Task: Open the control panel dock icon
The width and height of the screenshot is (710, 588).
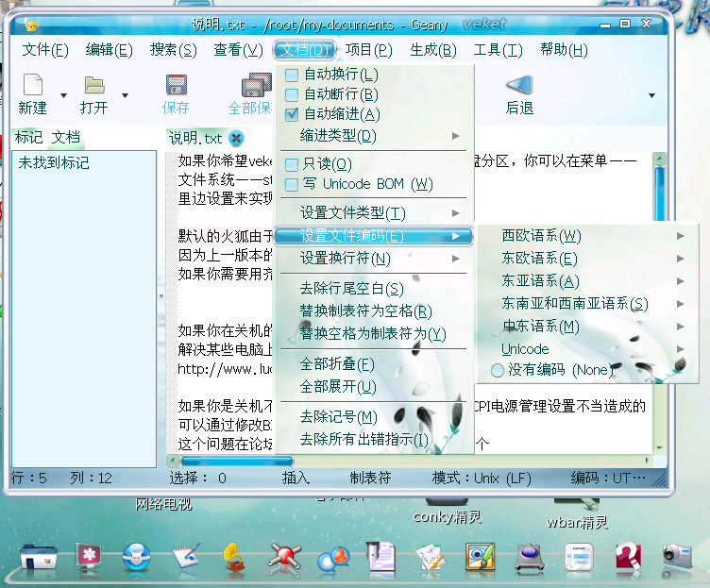Action: coord(579,557)
